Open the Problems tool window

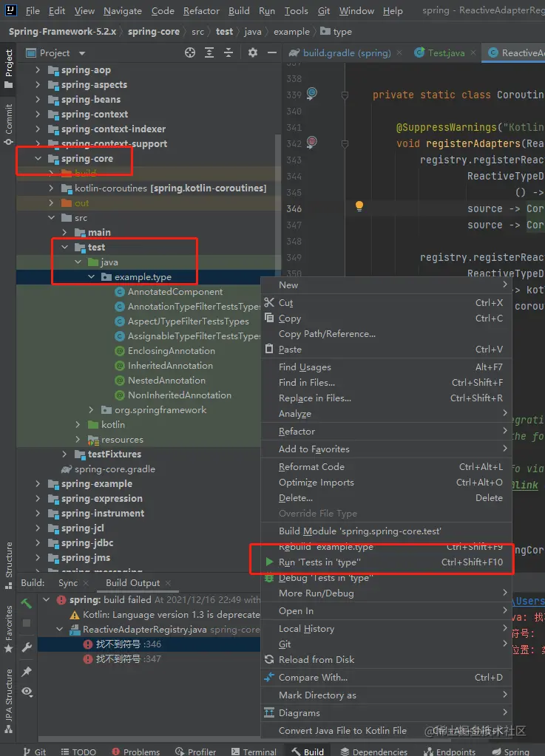point(136,751)
